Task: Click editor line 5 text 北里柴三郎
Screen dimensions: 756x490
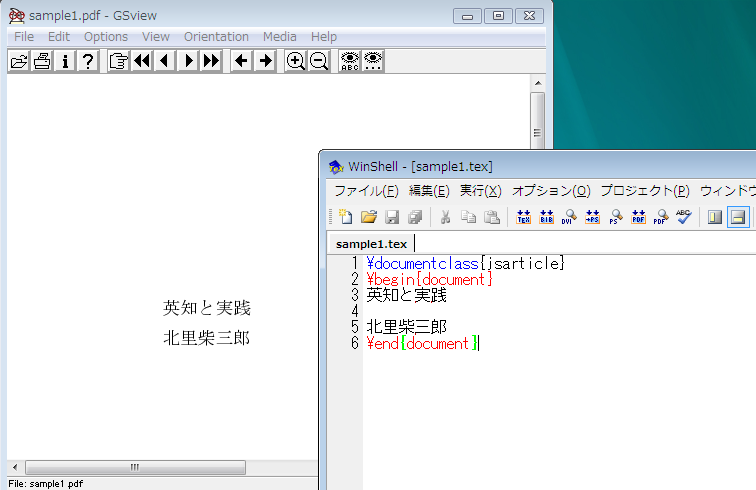Action: coord(406,327)
